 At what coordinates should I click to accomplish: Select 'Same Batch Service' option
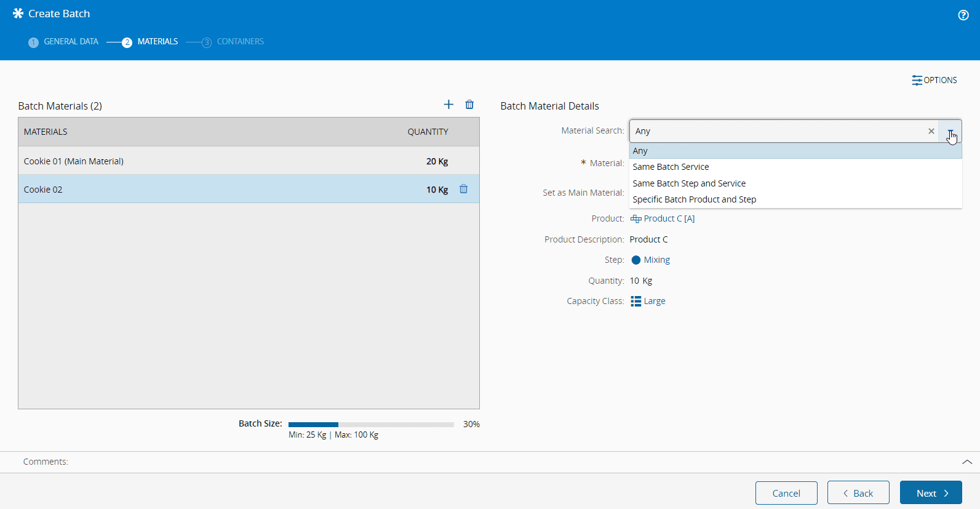[x=671, y=167]
